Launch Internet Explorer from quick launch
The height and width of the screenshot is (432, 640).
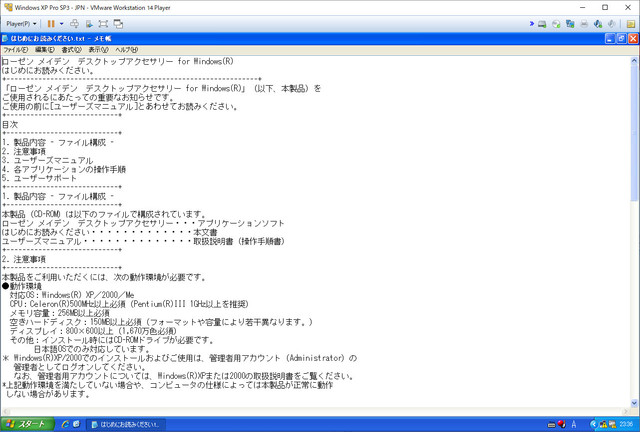click(x=65, y=424)
